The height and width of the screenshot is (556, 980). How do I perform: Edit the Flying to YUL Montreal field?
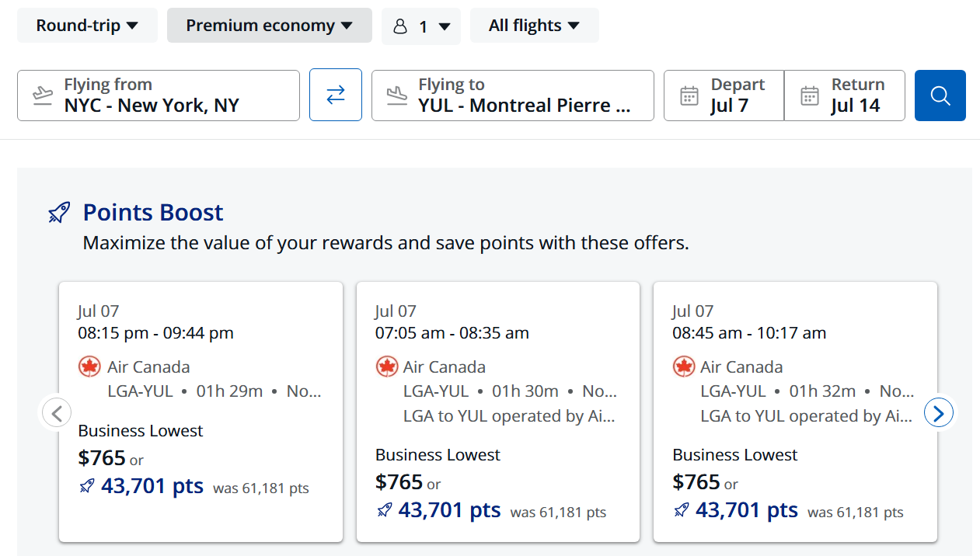513,96
